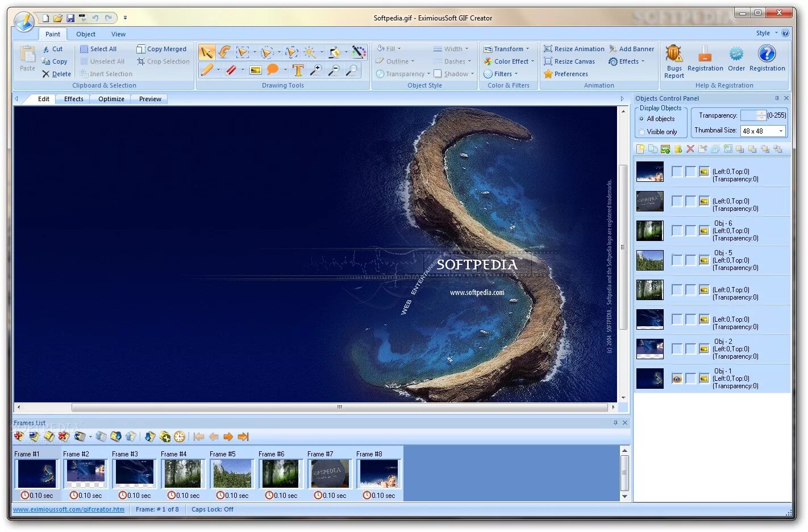Click the zoom in magnifier
Image resolution: width=808 pixels, height=532 pixels.
tap(315, 70)
